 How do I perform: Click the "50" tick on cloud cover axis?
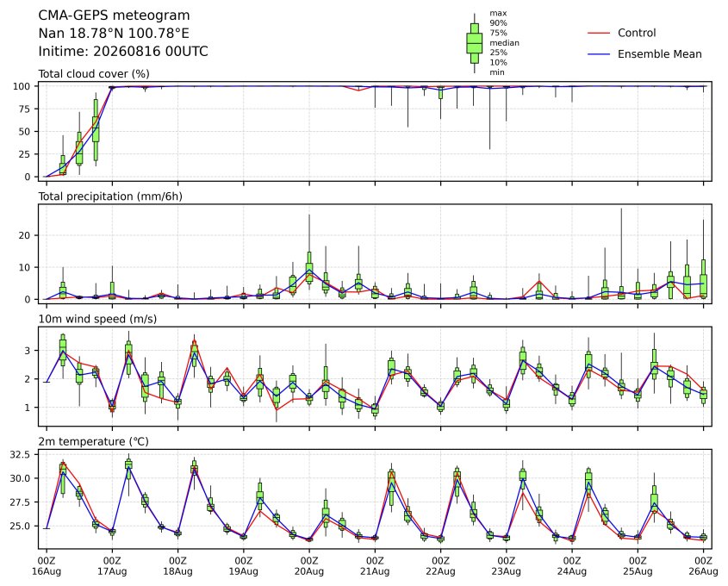25,132
